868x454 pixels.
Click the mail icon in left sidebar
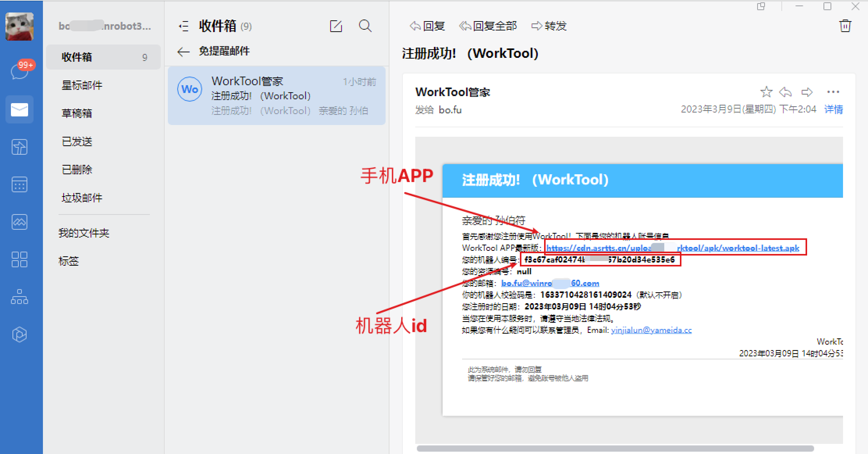pos(20,109)
